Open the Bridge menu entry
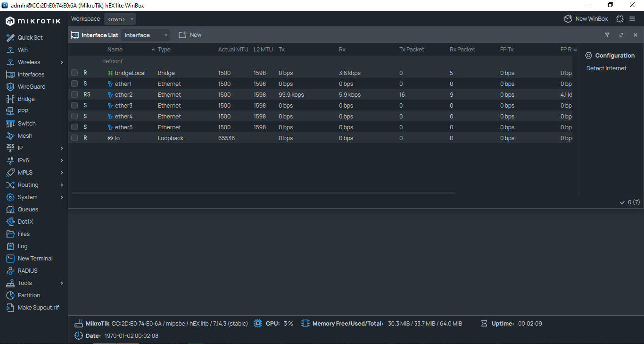Image resolution: width=644 pixels, height=344 pixels. (26, 99)
